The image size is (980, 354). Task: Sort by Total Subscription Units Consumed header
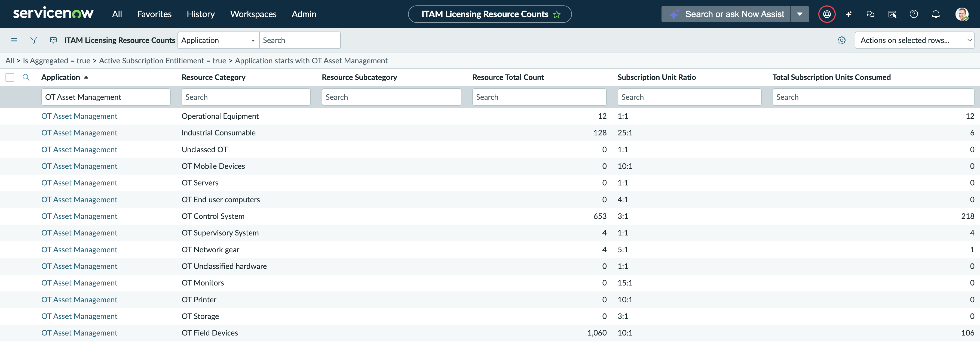click(831, 77)
